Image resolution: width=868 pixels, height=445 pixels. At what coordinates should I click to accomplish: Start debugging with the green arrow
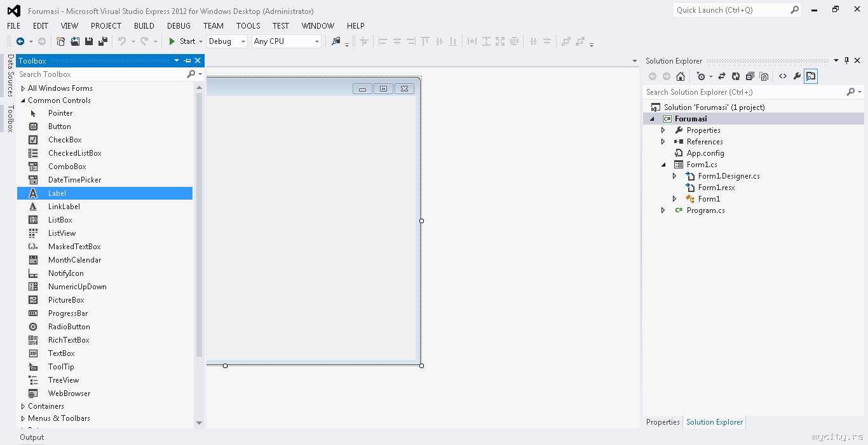[x=172, y=41]
